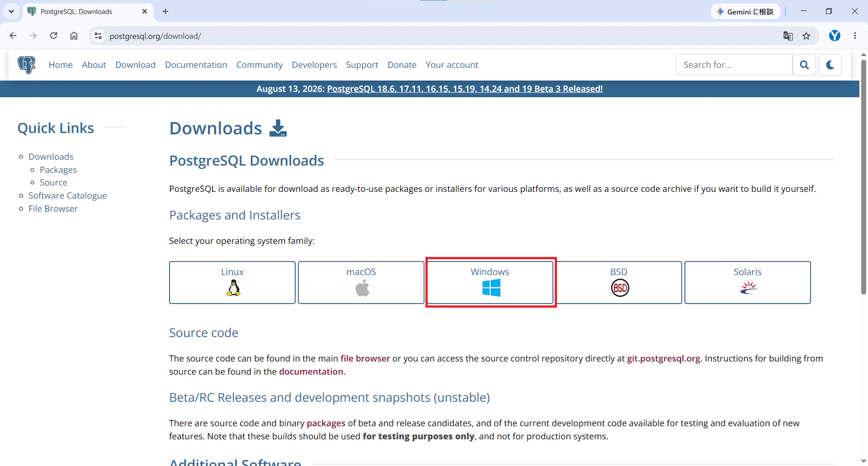
Task: Open the Chrome three-dot menu
Action: click(855, 36)
